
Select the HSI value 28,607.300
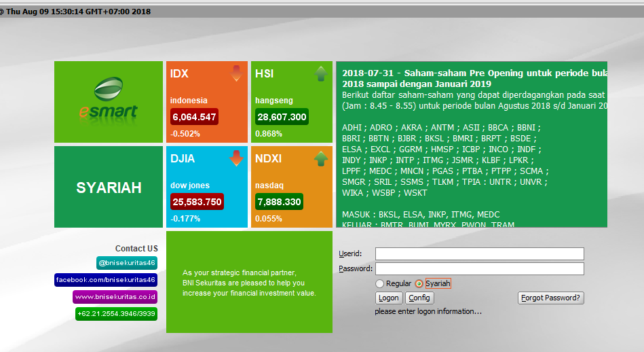pos(282,117)
